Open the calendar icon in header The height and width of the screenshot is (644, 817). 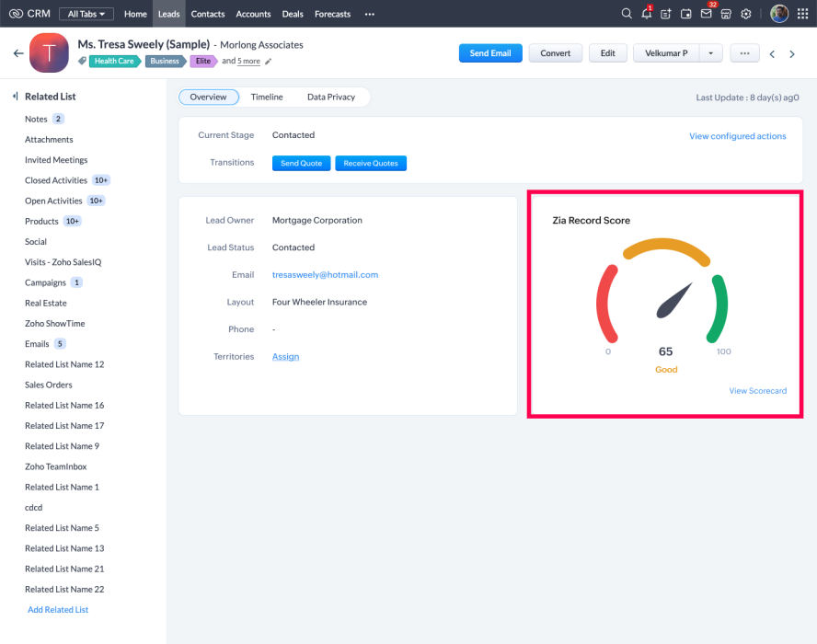(686, 14)
